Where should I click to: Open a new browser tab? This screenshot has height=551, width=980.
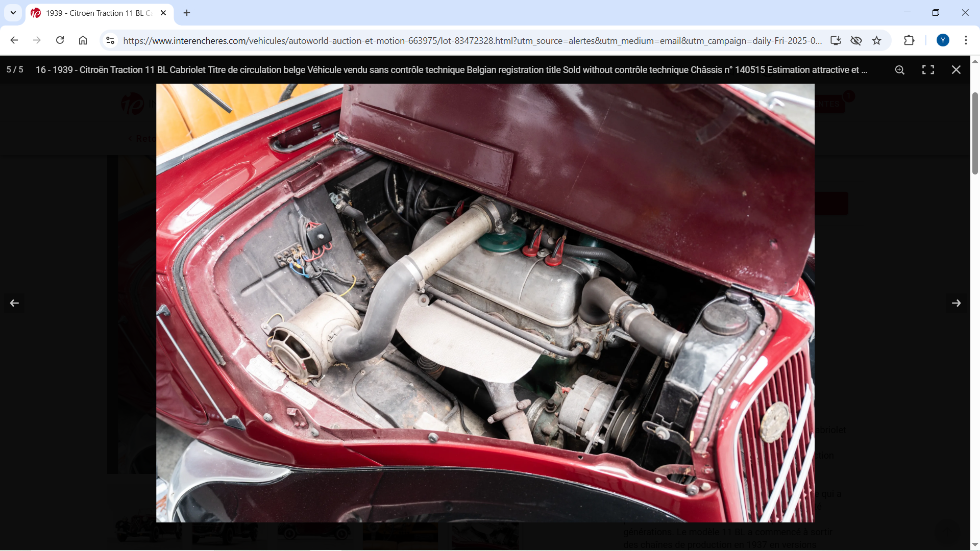coord(187,13)
